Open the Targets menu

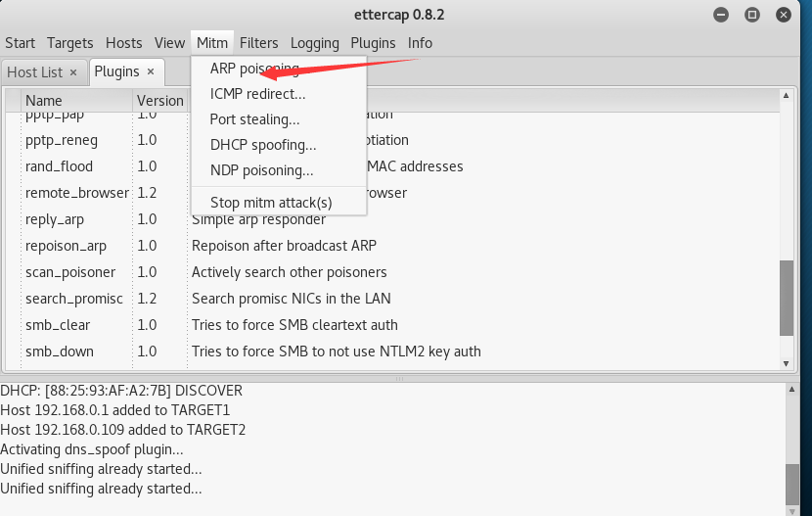tap(69, 43)
